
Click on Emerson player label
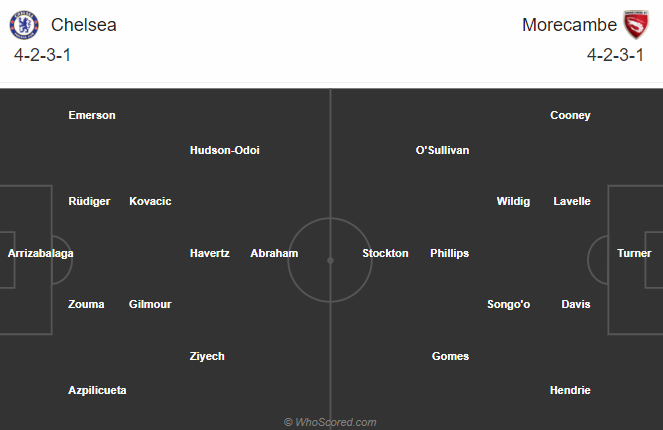92,115
